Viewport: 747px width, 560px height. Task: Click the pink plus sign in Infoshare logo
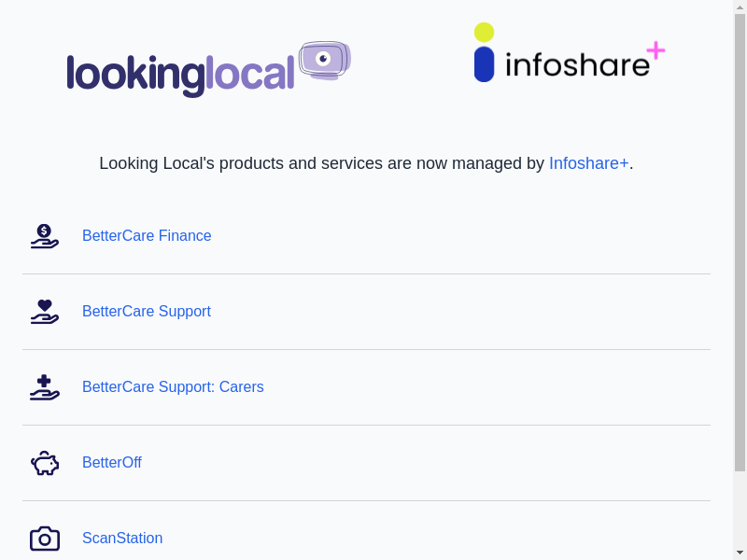point(655,50)
